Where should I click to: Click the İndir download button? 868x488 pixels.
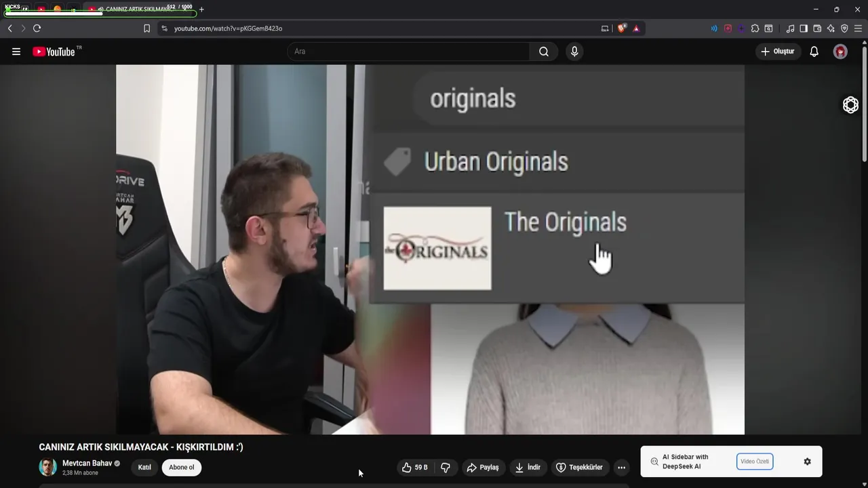[x=528, y=468]
